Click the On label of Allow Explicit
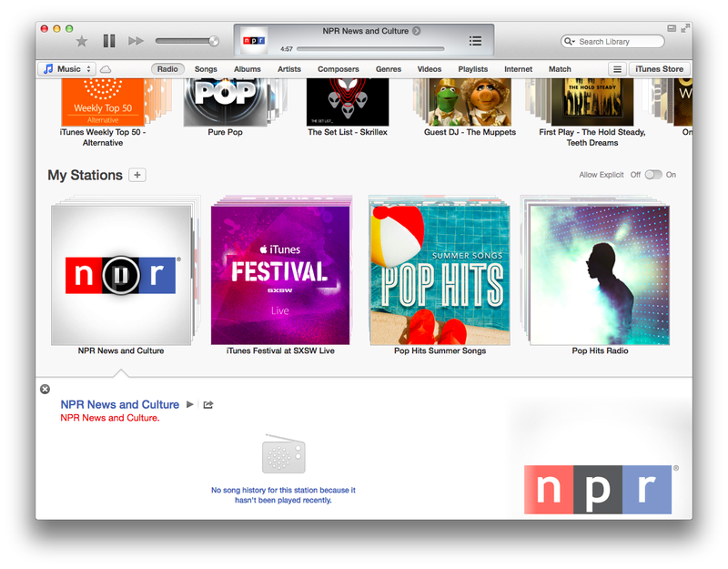The width and height of the screenshot is (728, 569). [671, 175]
